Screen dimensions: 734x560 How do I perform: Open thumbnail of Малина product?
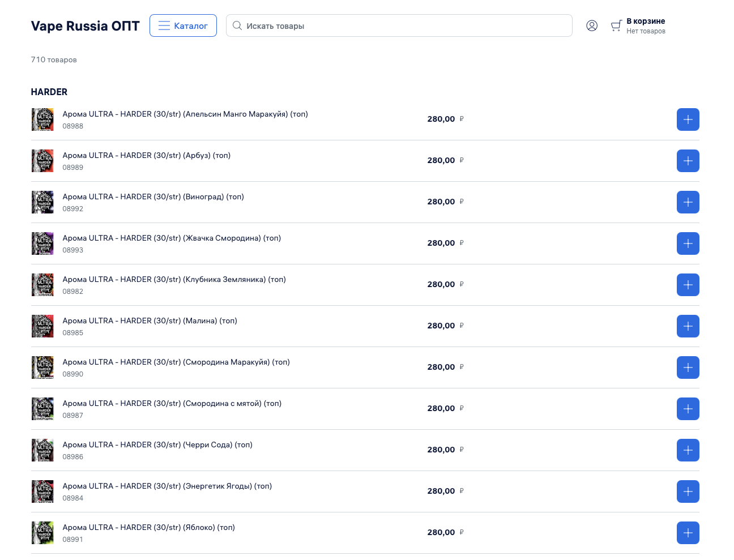tap(42, 326)
